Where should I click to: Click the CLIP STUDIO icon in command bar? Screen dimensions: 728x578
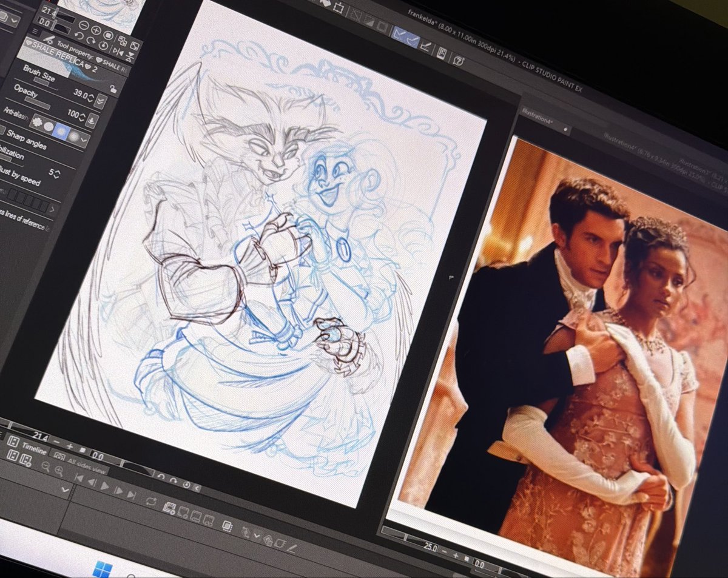point(442,53)
